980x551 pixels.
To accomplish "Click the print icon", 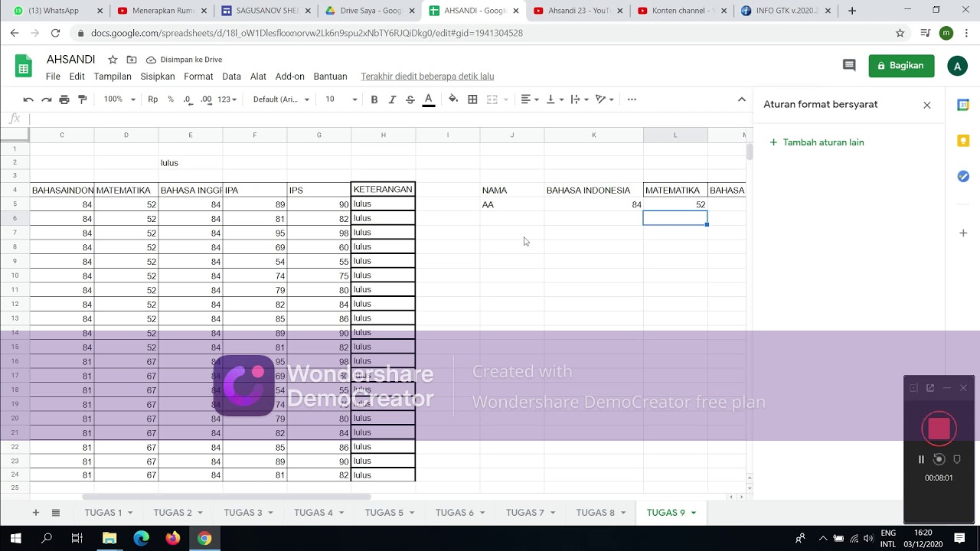I will pyautogui.click(x=64, y=99).
